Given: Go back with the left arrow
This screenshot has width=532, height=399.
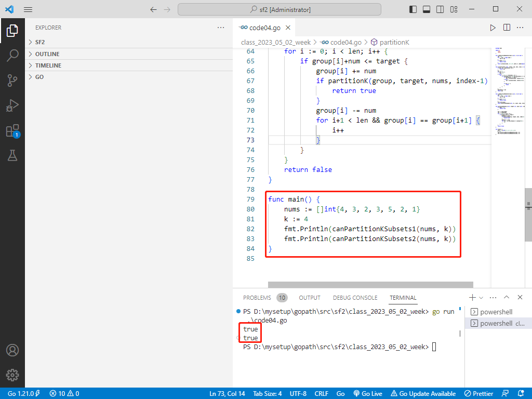Looking at the screenshot, I should tap(153, 9).
